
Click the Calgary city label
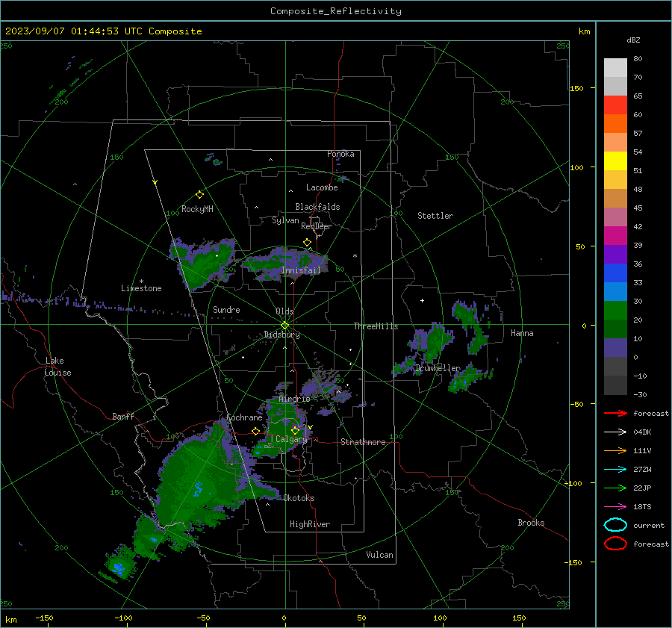291,439
